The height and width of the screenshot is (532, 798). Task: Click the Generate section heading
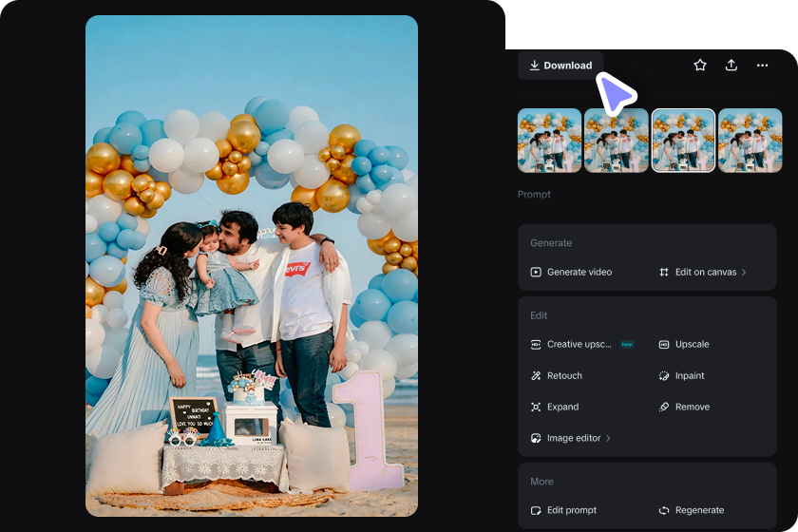[551, 243]
